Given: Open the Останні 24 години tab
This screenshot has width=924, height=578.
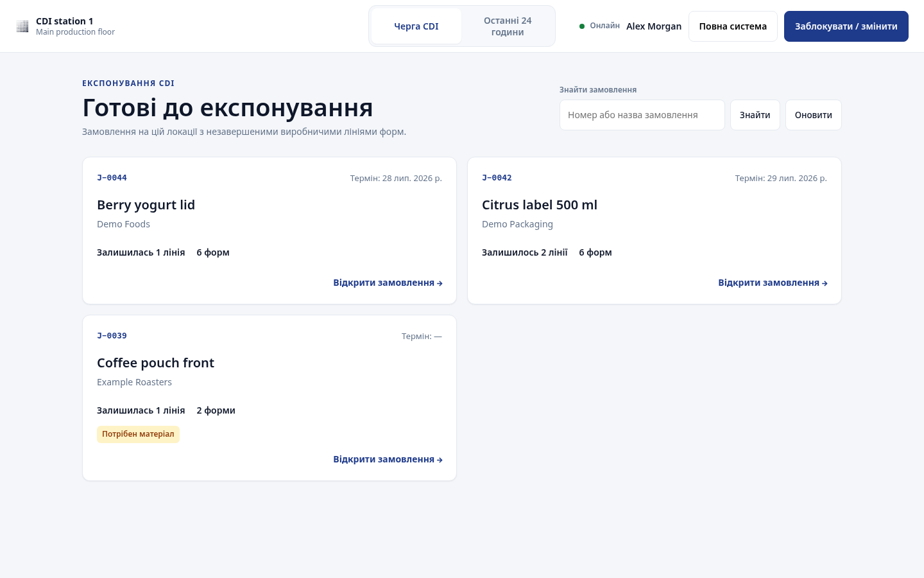Looking at the screenshot, I should (x=508, y=26).
